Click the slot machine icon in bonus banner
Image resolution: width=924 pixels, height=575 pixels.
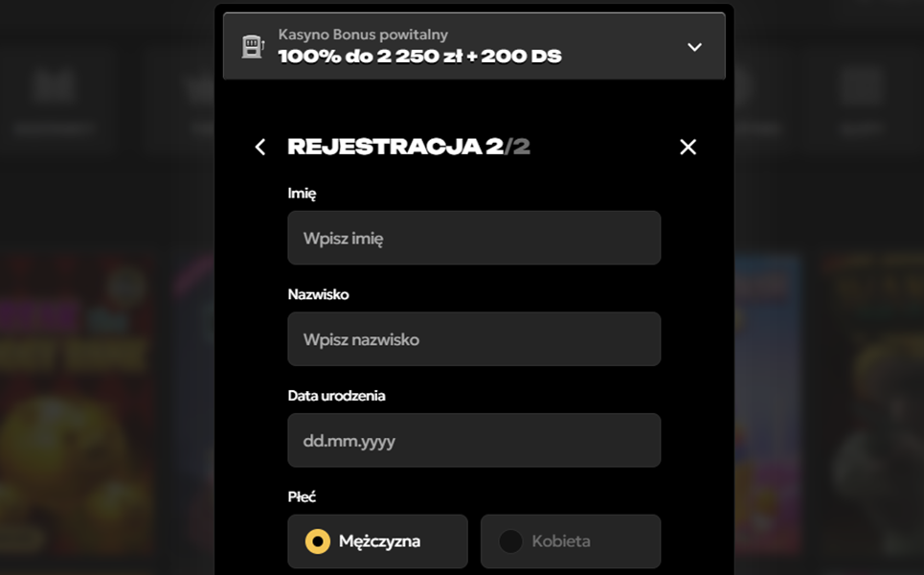(252, 47)
